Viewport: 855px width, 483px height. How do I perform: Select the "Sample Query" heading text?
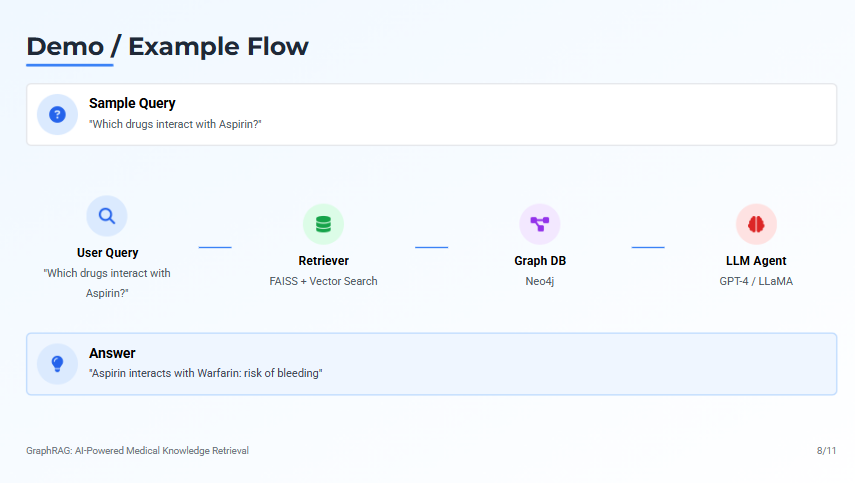coord(132,103)
